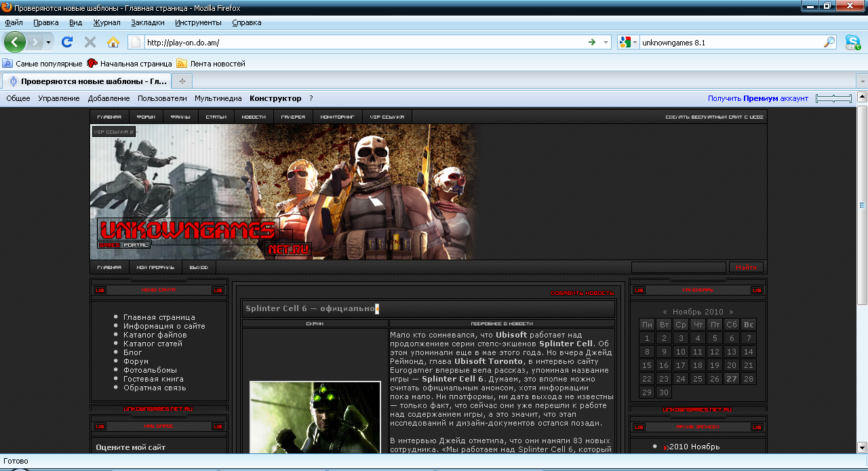Open the Пользователи admin bar menu
The height and width of the screenshot is (471, 868).
tap(162, 98)
